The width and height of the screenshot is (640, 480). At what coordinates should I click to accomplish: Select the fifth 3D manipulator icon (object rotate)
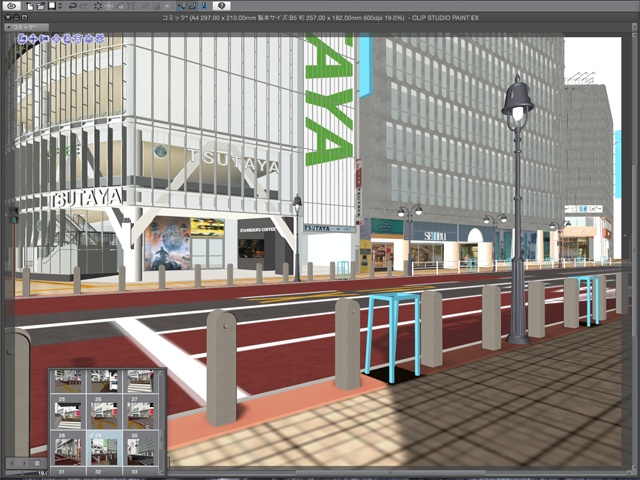click(67, 39)
